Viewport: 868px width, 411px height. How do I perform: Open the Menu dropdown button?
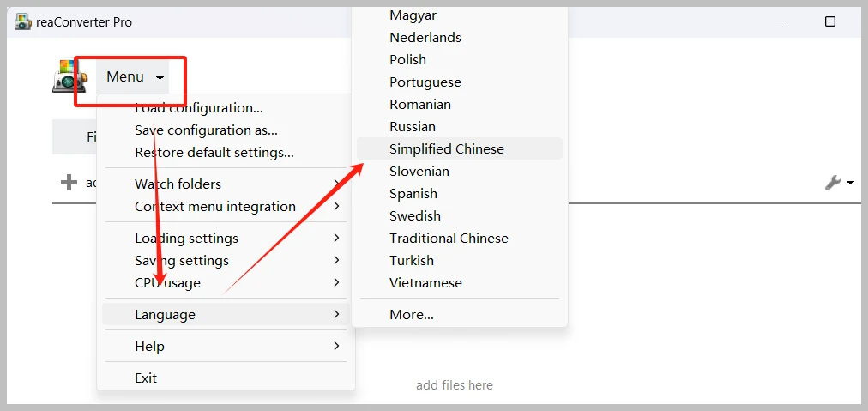[x=133, y=77]
